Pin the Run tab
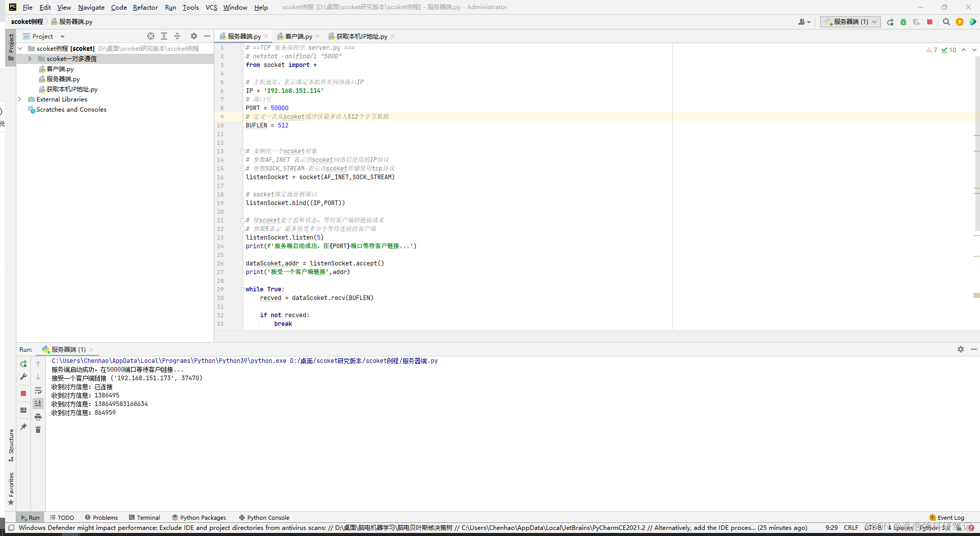980x536 pixels. [23, 427]
